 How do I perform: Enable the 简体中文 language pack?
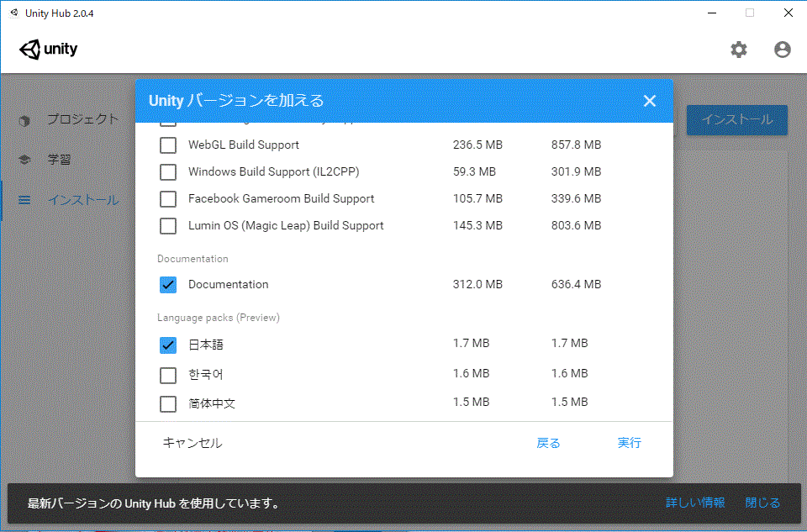(x=168, y=403)
